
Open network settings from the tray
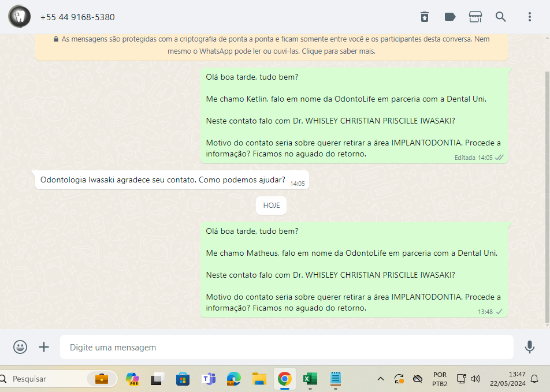[x=461, y=379]
